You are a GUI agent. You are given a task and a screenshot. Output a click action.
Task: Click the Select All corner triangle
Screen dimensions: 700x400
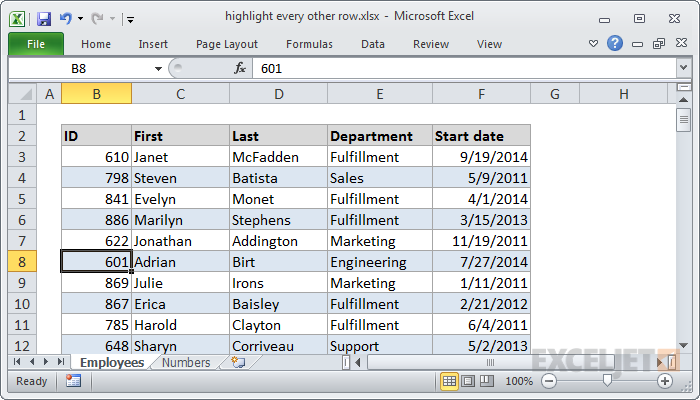click(x=22, y=94)
